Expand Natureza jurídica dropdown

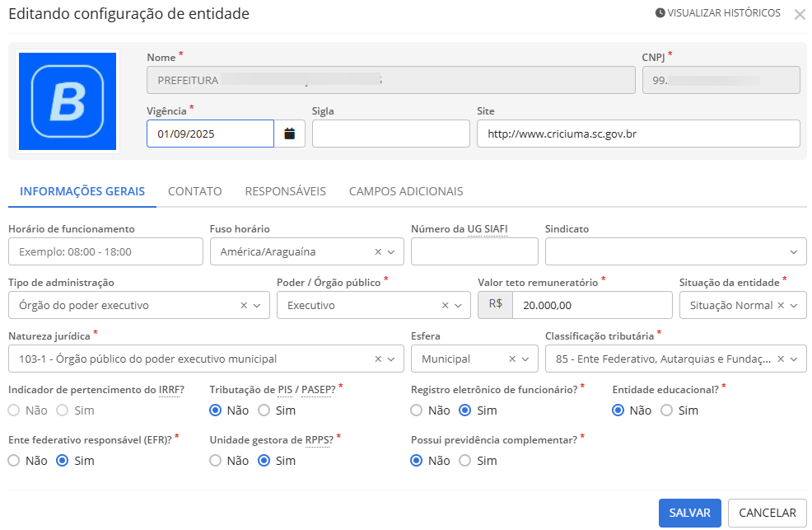pos(391,359)
